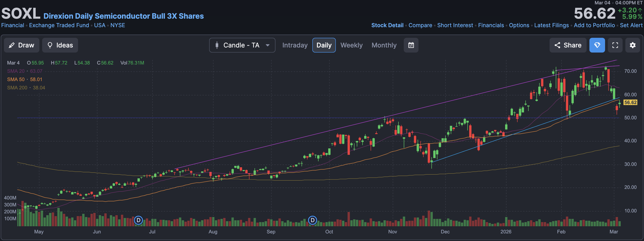The width and height of the screenshot is (644, 241).
Task: Switch to Weekly timeframe
Action: 351,45
